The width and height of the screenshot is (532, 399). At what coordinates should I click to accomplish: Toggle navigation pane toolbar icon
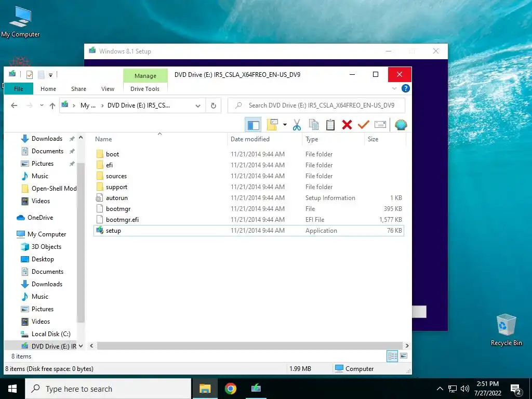click(x=253, y=125)
